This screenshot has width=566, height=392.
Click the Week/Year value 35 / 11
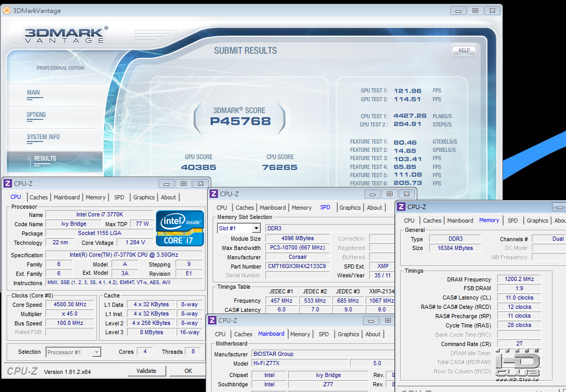(x=383, y=275)
